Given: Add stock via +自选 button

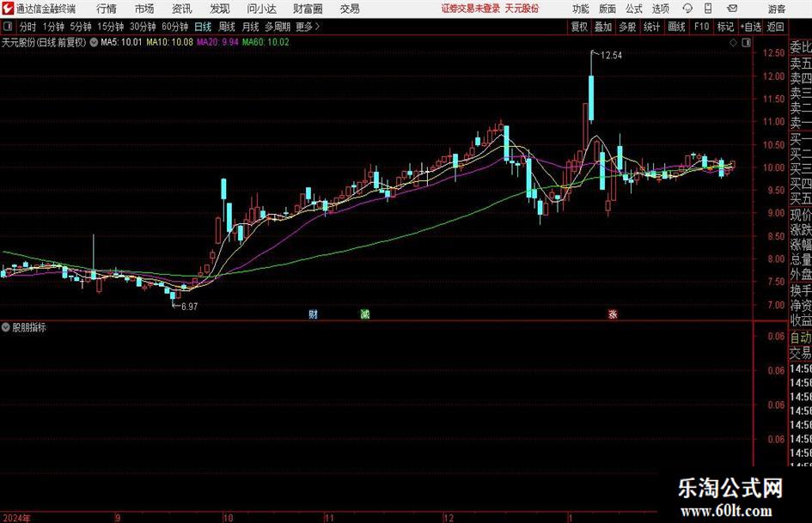Looking at the screenshot, I should point(751,27).
